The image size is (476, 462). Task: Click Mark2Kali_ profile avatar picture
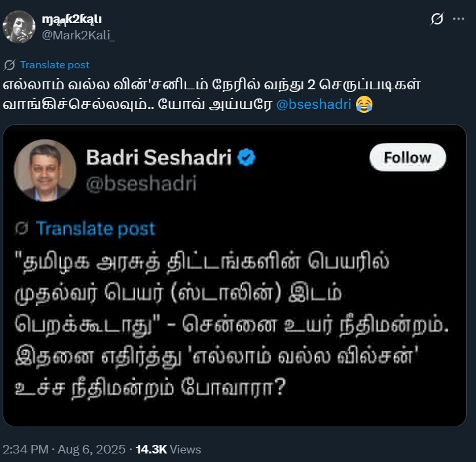click(19, 27)
